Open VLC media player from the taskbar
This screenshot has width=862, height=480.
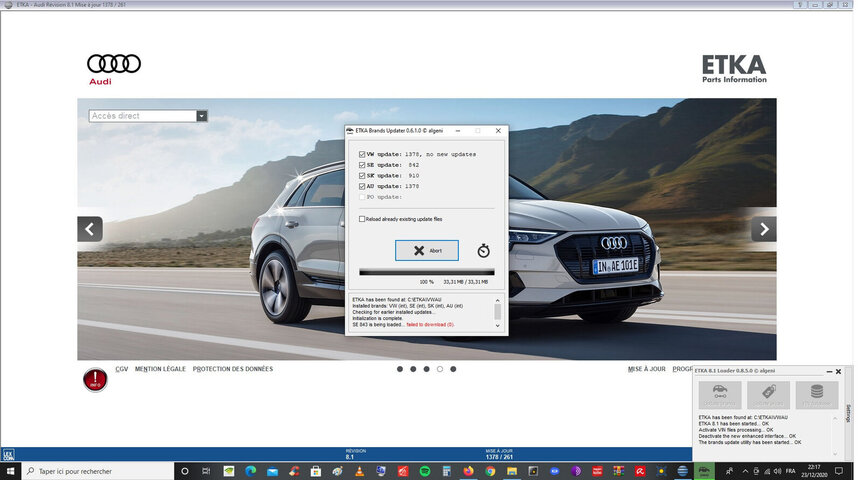pyautogui.click(x=359, y=471)
